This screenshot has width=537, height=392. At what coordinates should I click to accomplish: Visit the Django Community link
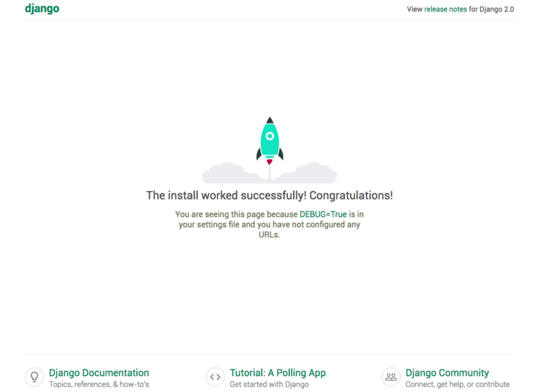coord(447,373)
